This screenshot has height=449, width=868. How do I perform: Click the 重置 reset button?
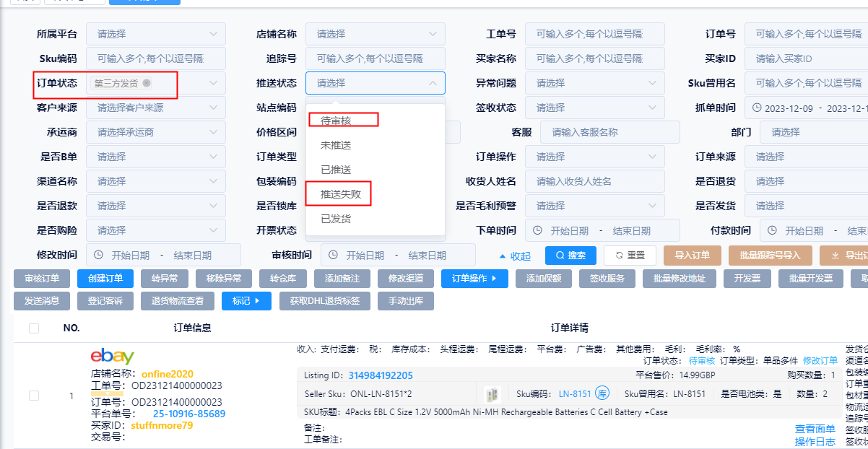pos(630,256)
